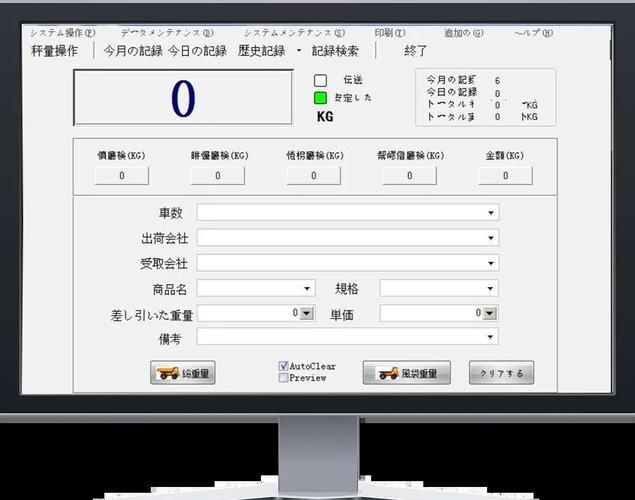Click the truck 風袋重量 button

[x=407, y=373]
